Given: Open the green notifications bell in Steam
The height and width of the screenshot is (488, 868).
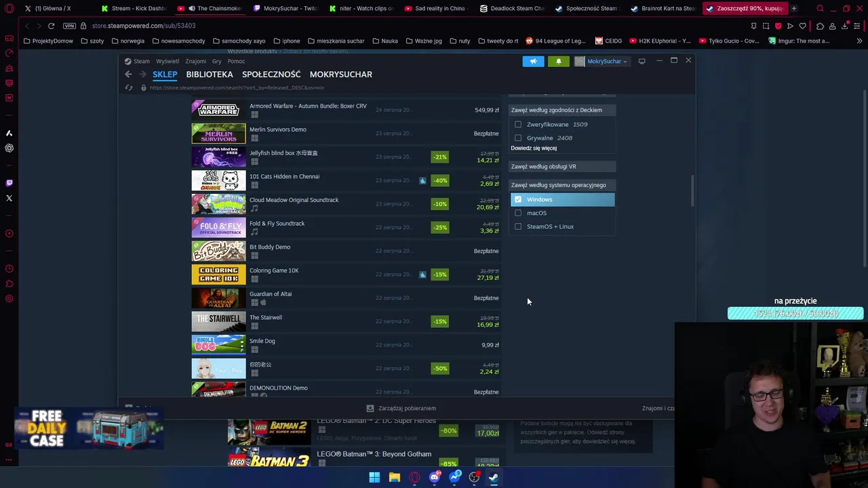Looking at the screenshot, I should click(559, 61).
